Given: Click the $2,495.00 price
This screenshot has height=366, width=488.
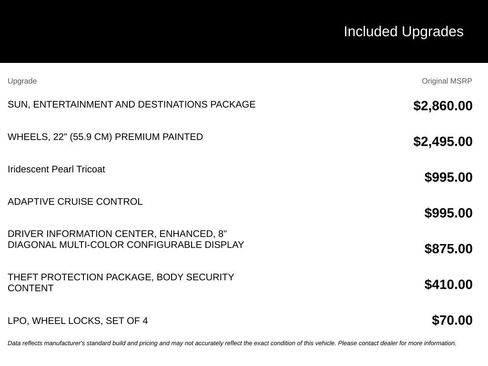Looking at the screenshot, I should (x=443, y=141).
